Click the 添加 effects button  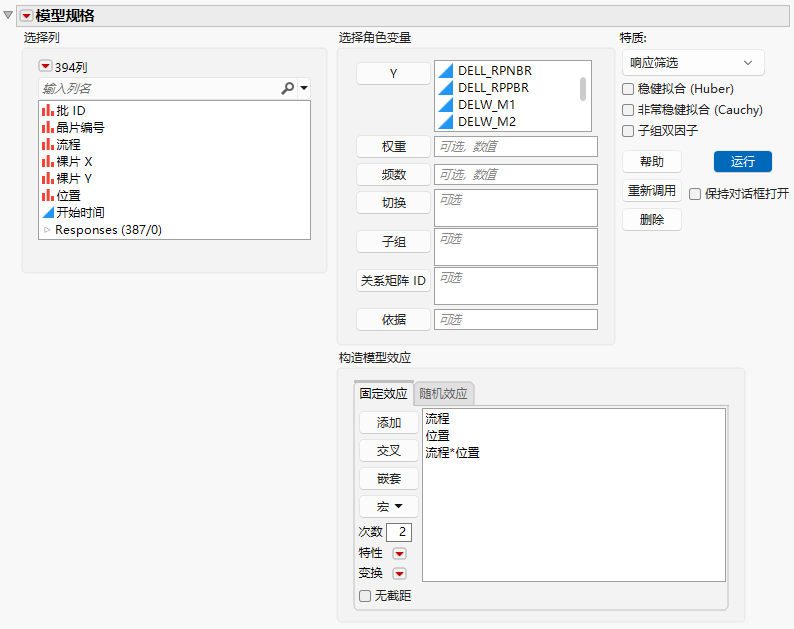389,423
